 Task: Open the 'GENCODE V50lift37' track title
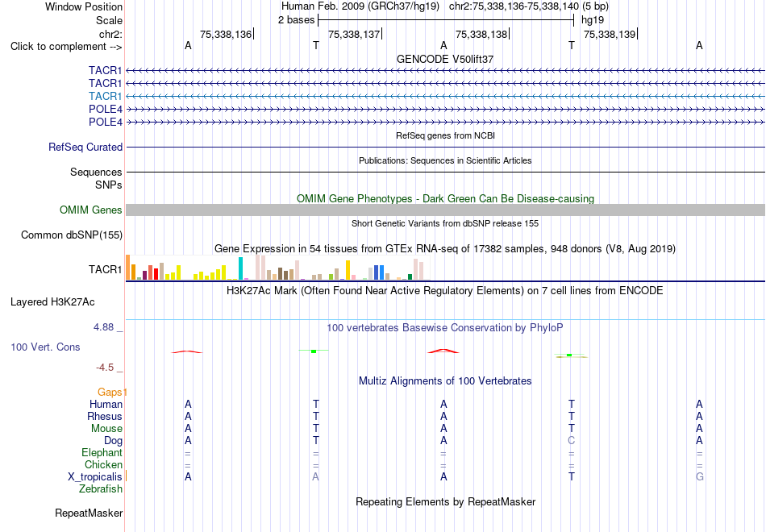[445, 59]
